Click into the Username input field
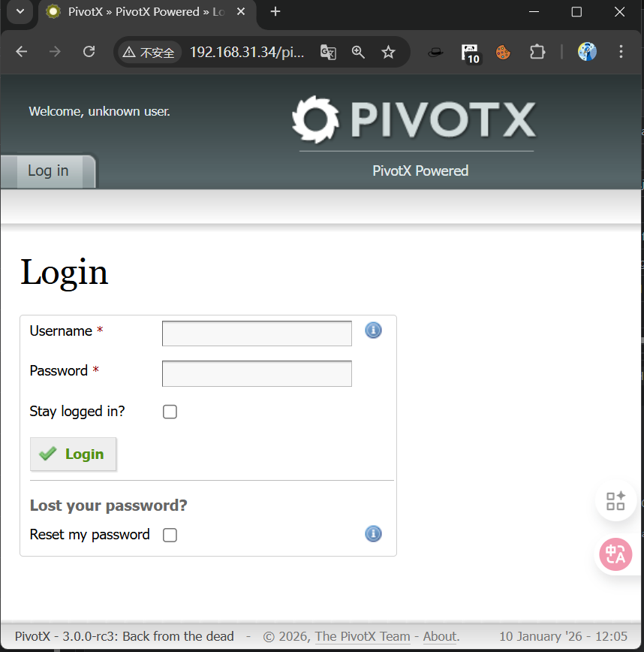This screenshot has height=652, width=644. [x=257, y=334]
